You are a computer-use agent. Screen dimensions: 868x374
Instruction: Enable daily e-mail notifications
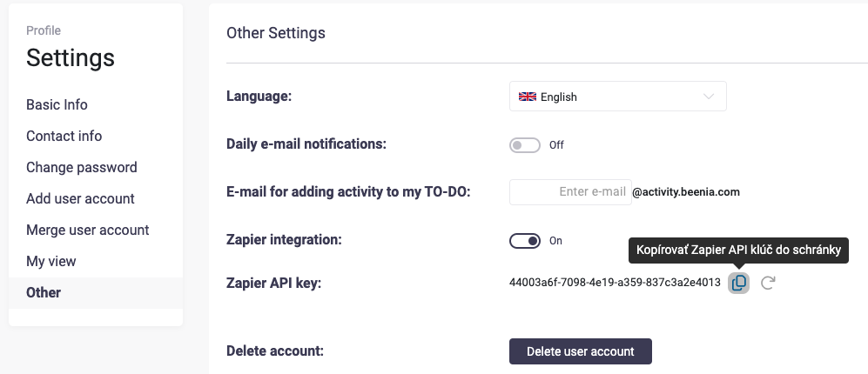[x=525, y=145]
